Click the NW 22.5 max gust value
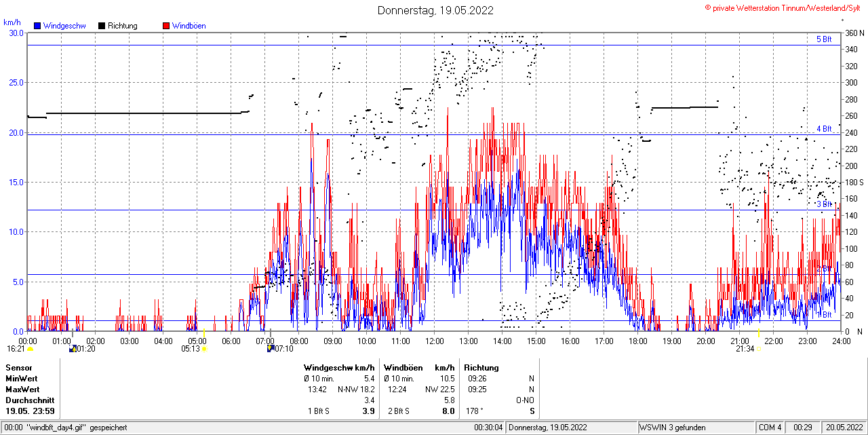This screenshot has height=435, width=868. click(440, 390)
